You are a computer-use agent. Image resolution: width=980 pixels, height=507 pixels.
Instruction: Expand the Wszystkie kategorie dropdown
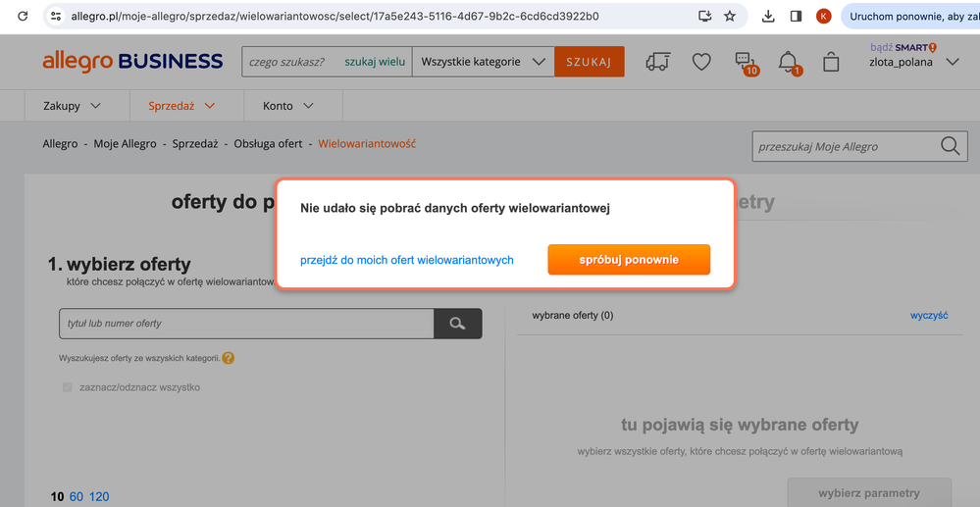coord(483,62)
